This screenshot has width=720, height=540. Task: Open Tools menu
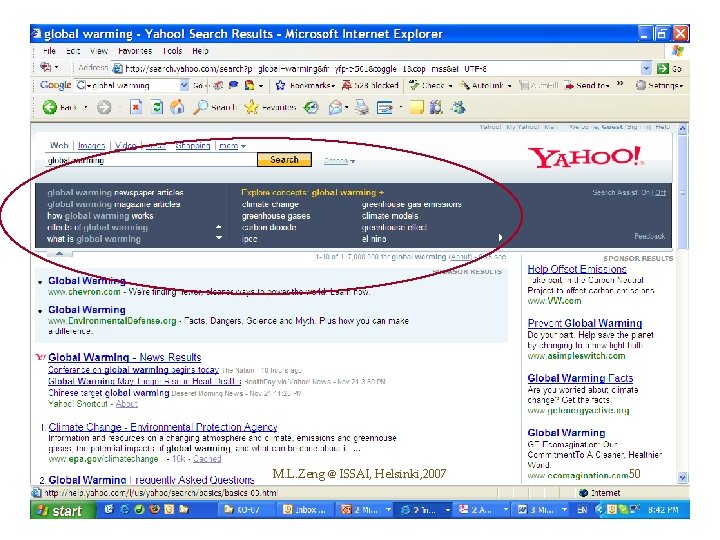click(173, 51)
